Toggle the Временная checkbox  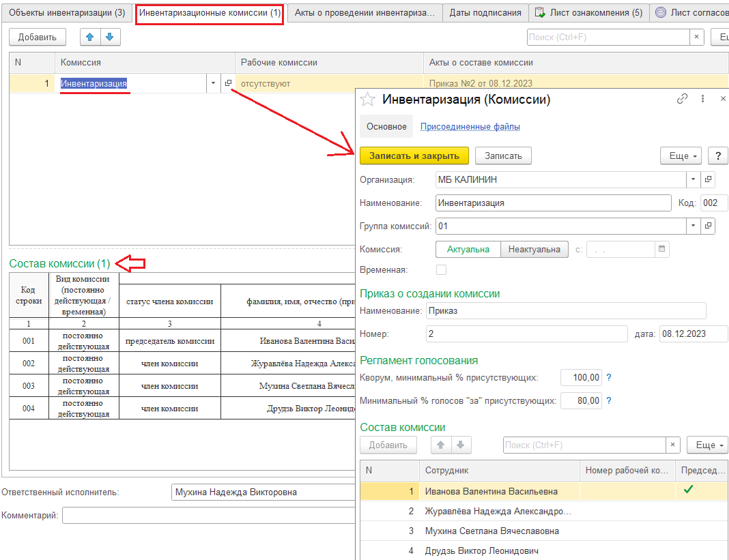[441, 269]
